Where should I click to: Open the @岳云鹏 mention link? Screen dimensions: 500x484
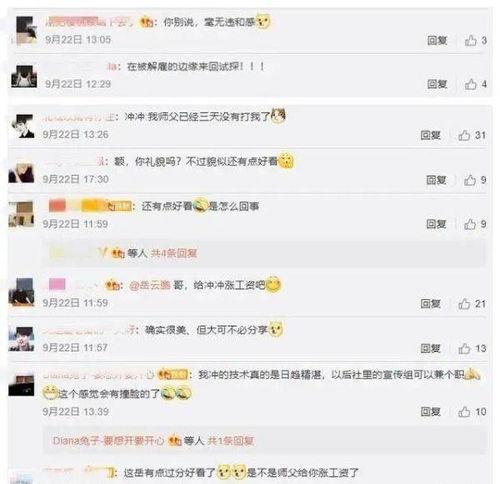(x=150, y=285)
